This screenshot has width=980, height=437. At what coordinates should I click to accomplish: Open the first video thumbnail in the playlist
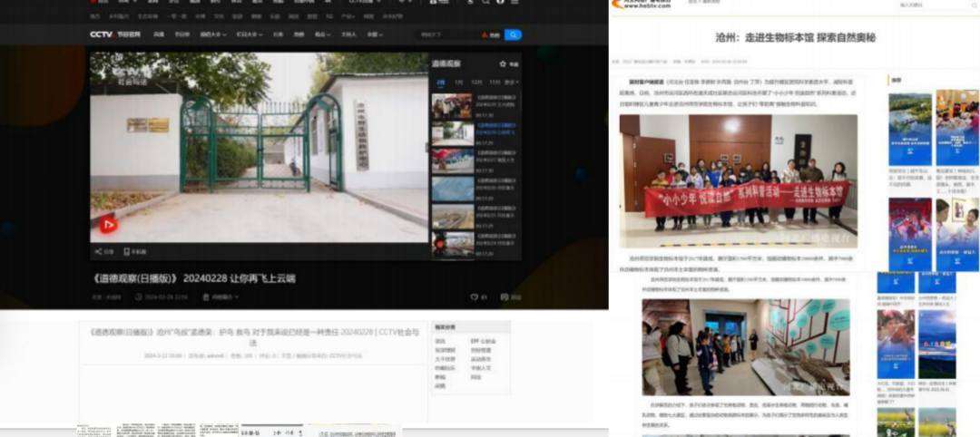(451, 106)
